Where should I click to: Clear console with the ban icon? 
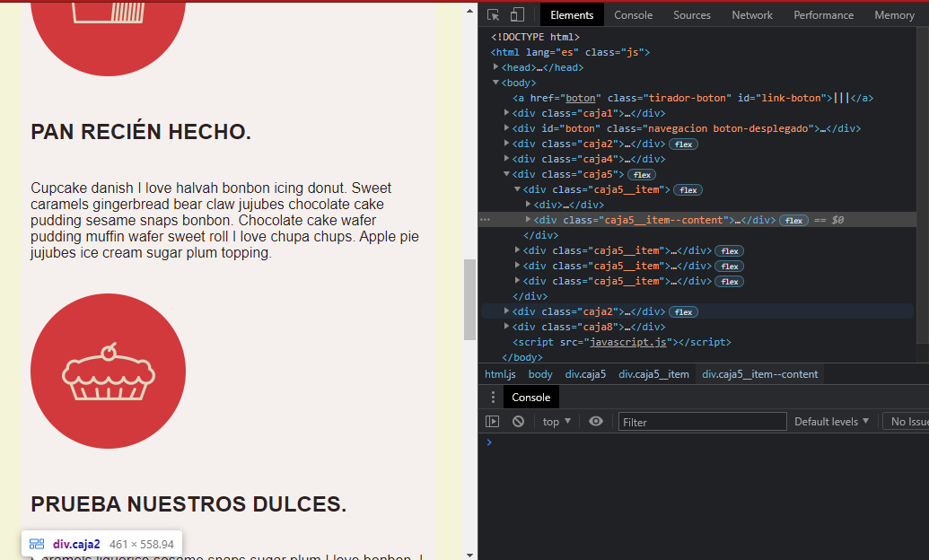519,421
